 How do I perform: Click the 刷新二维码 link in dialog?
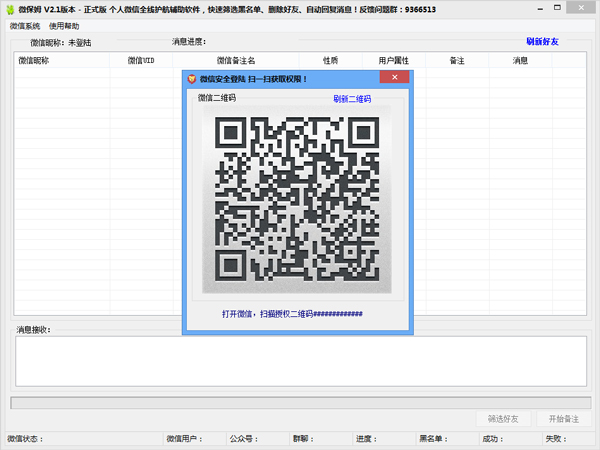(x=352, y=99)
